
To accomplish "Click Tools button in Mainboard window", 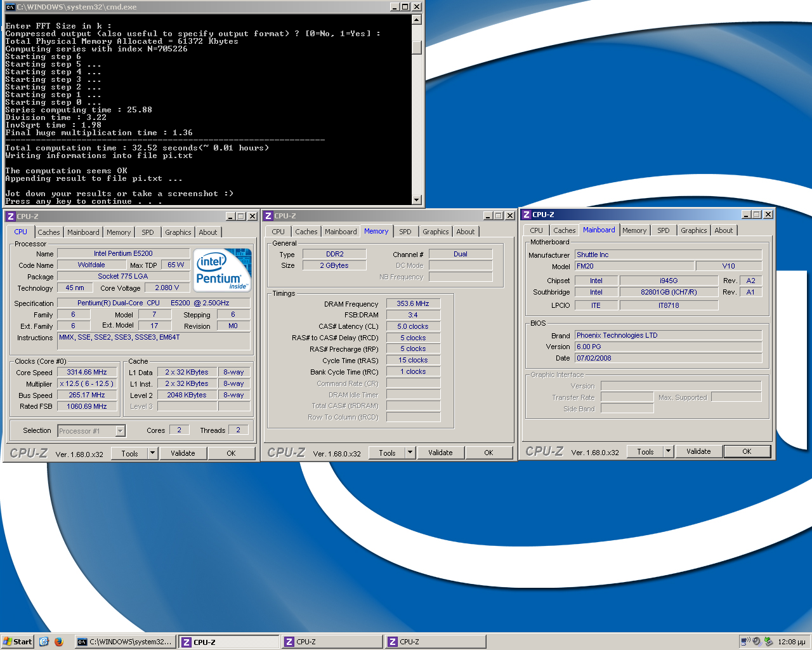I will click(x=646, y=451).
